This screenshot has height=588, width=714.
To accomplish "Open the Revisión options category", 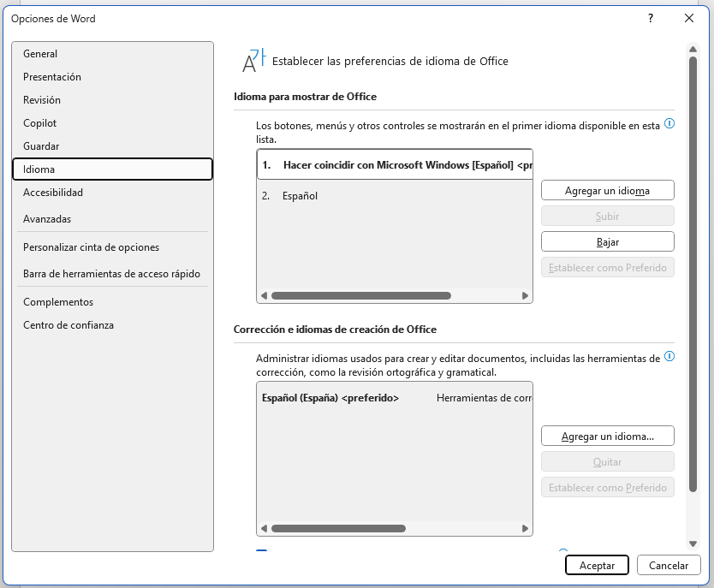I will coord(112,100).
